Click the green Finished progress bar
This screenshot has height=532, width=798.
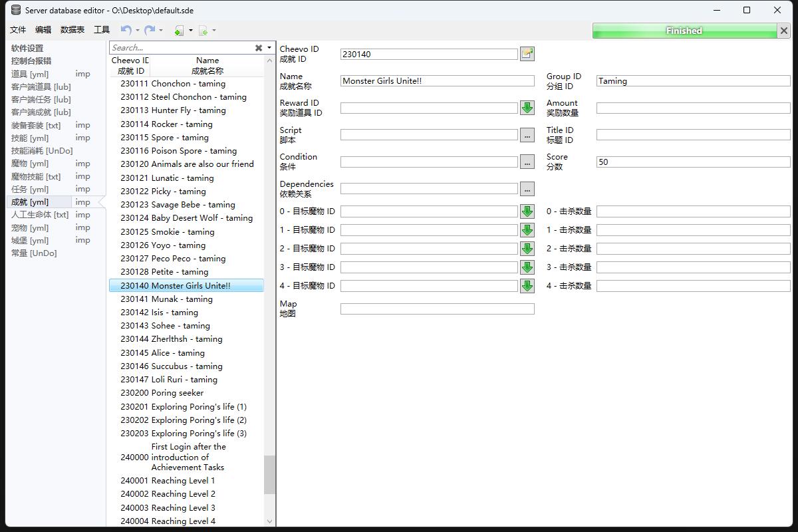pyautogui.click(x=684, y=31)
